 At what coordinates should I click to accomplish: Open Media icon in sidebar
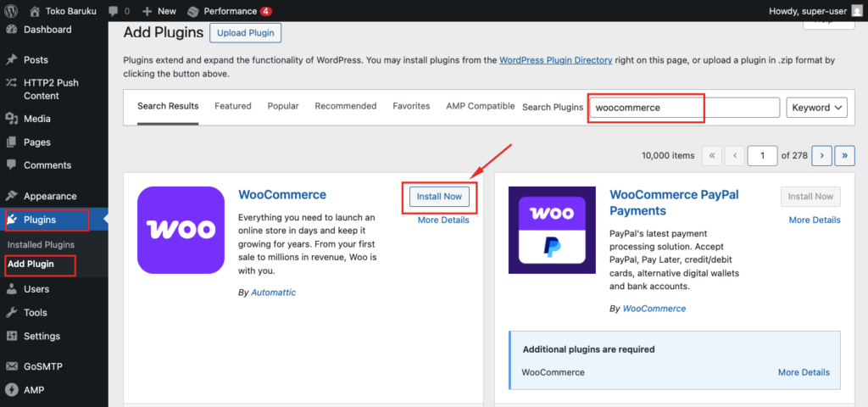(11, 119)
